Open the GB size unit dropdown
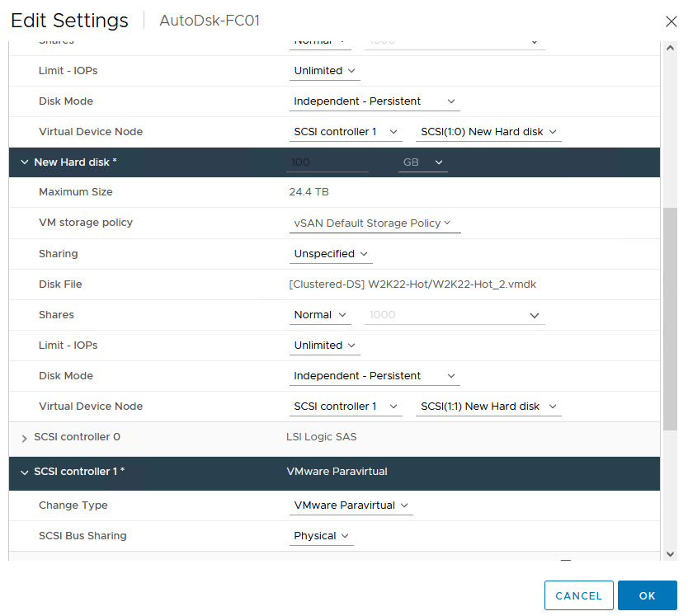688x616 pixels. (423, 162)
